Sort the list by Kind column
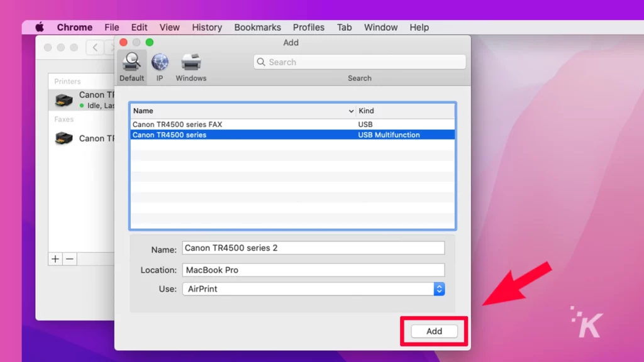 [x=406, y=111]
